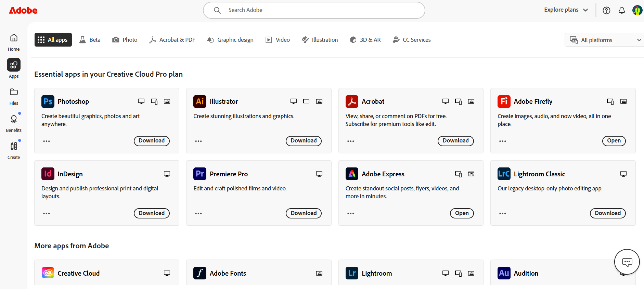
Task: Open the Create sidebar section
Action: tap(14, 150)
